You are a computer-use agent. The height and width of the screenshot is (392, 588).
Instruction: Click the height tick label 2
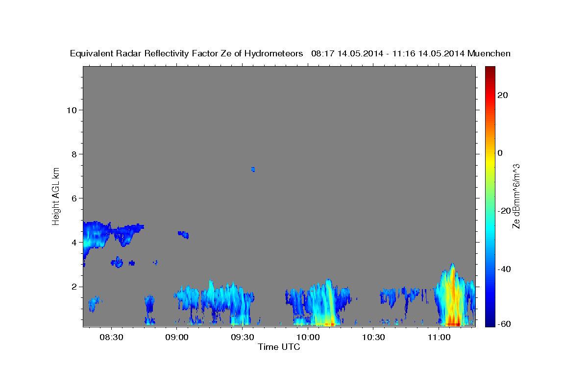[73, 287]
